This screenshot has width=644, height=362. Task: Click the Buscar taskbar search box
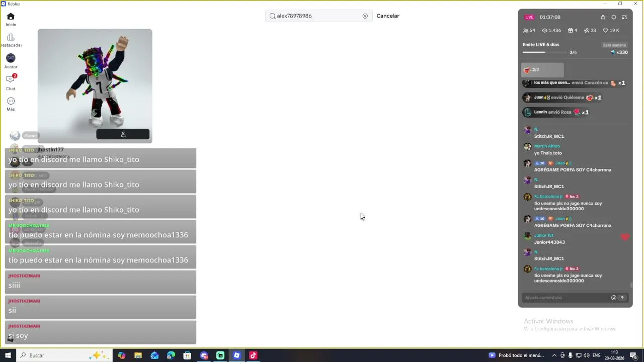tap(65, 355)
